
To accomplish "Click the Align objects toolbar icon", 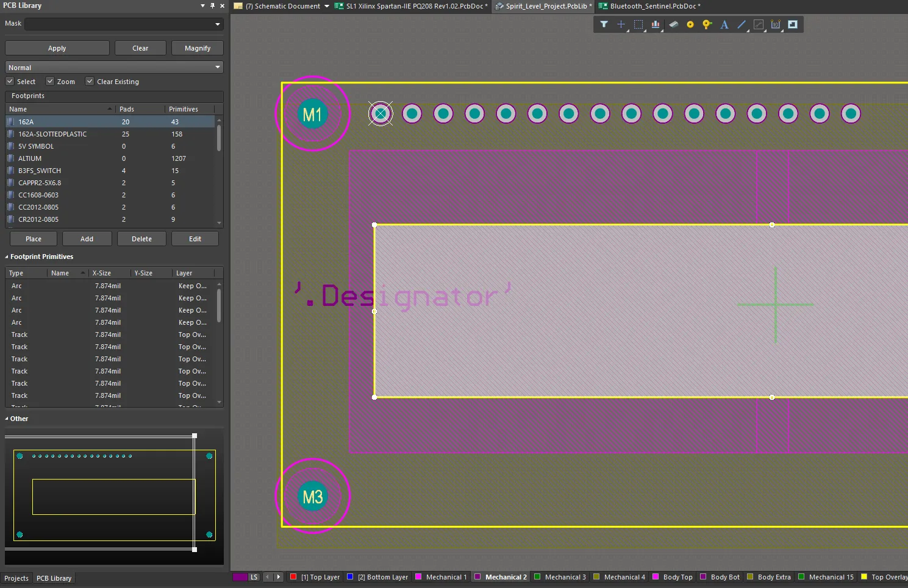I will 656,24.
